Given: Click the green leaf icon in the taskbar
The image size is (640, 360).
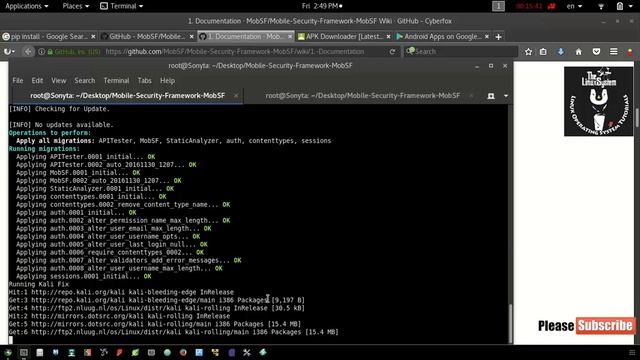Looking at the screenshot, I should [135, 352].
